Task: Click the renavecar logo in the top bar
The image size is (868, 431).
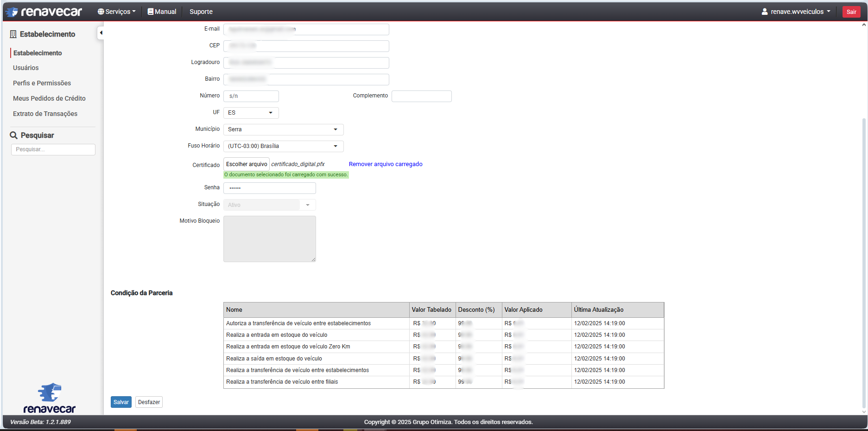Action: [44, 12]
